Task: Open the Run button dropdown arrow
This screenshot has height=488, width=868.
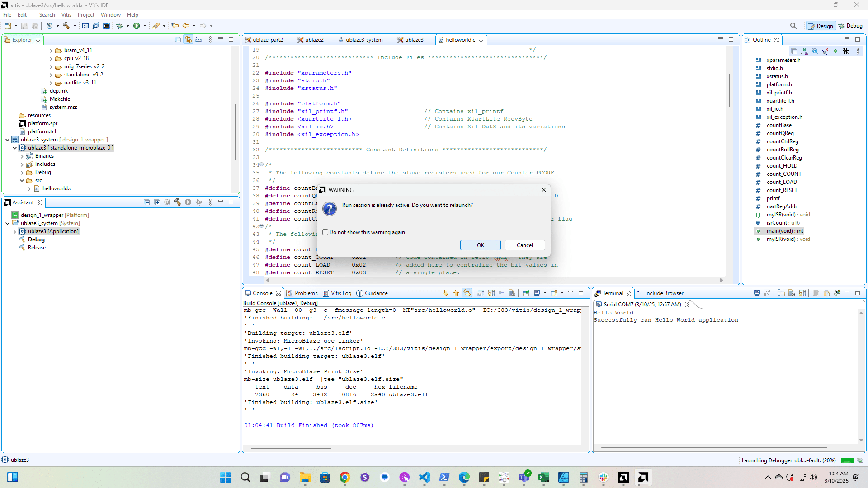Action: [x=145, y=26]
